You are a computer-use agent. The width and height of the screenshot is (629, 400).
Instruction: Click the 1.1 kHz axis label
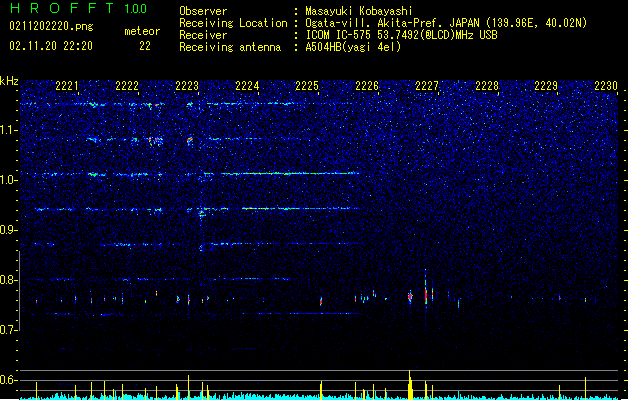click(8, 130)
